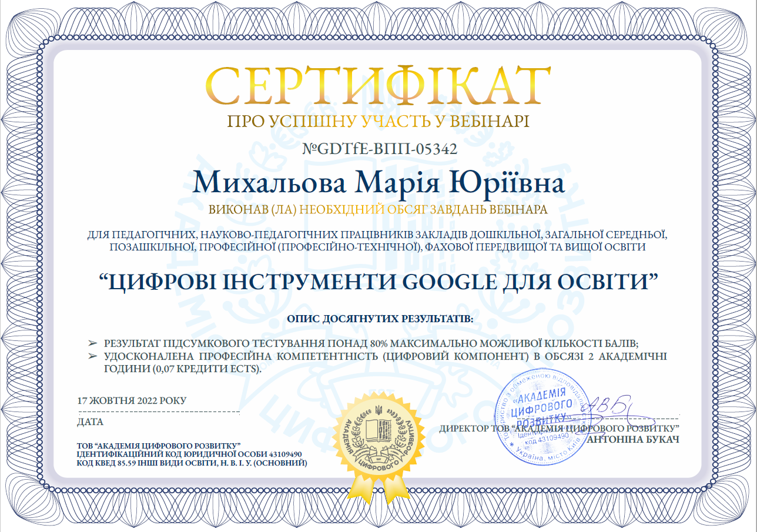
Task: Select the name Михальова Марія Юріївна
Action: point(378,182)
